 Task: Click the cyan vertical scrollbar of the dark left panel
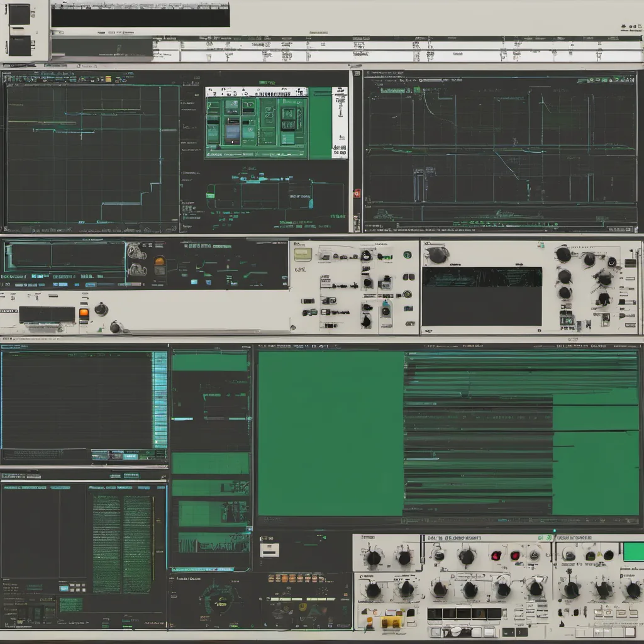(160, 399)
